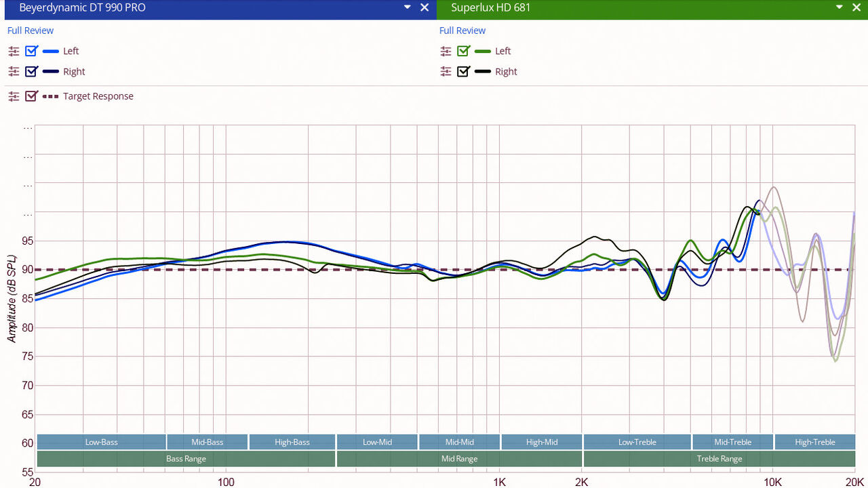Viewport: 868px width, 488px height.
Task: Open settings icon for Beyerdynamic Right curve
Action: pyautogui.click(x=14, y=71)
